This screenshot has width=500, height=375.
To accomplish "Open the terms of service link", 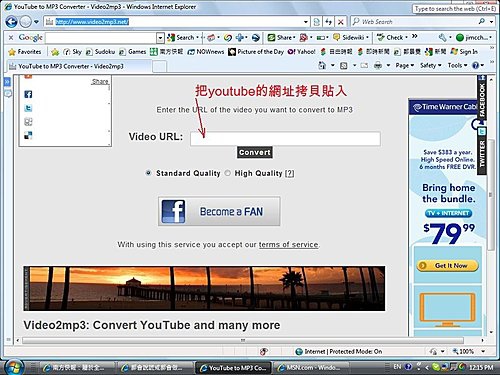I will 288,245.
